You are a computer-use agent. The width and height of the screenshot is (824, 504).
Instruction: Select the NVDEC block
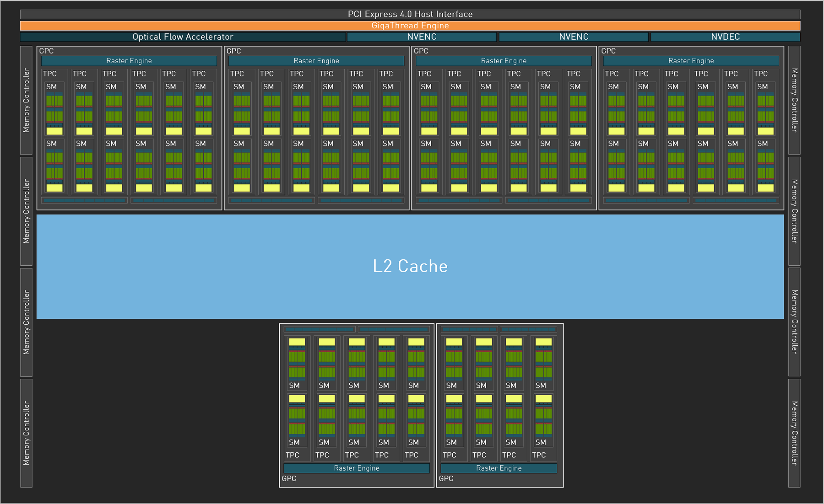tap(726, 37)
